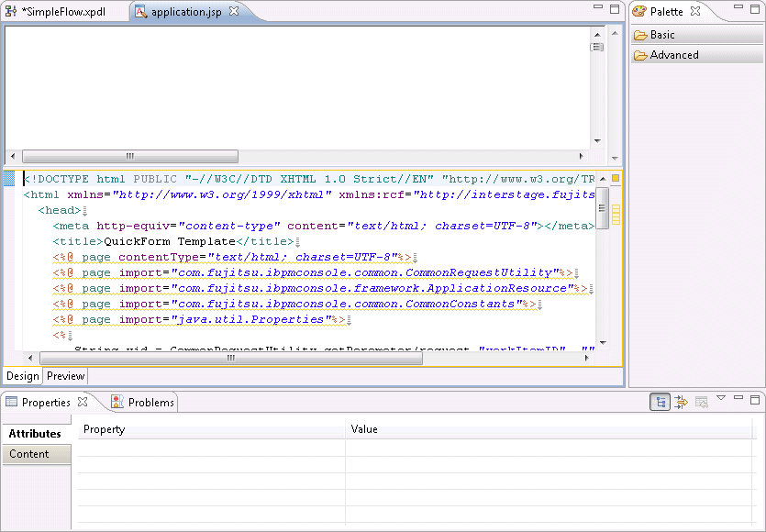The height and width of the screenshot is (532, 766).
Task: Click the meta http-equiv line
Action: point(324,226)
